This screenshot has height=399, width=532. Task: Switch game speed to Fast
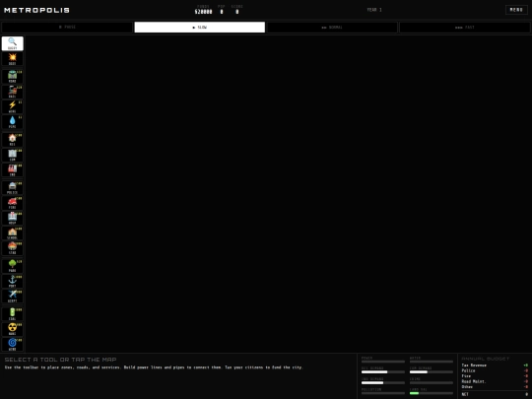(465, 28)
